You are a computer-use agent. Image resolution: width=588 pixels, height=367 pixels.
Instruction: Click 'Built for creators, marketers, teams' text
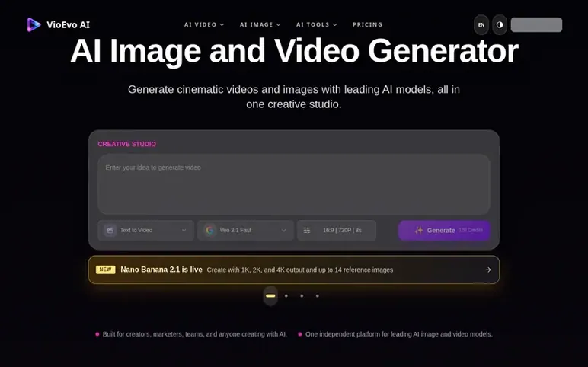(x=195, y=334)
